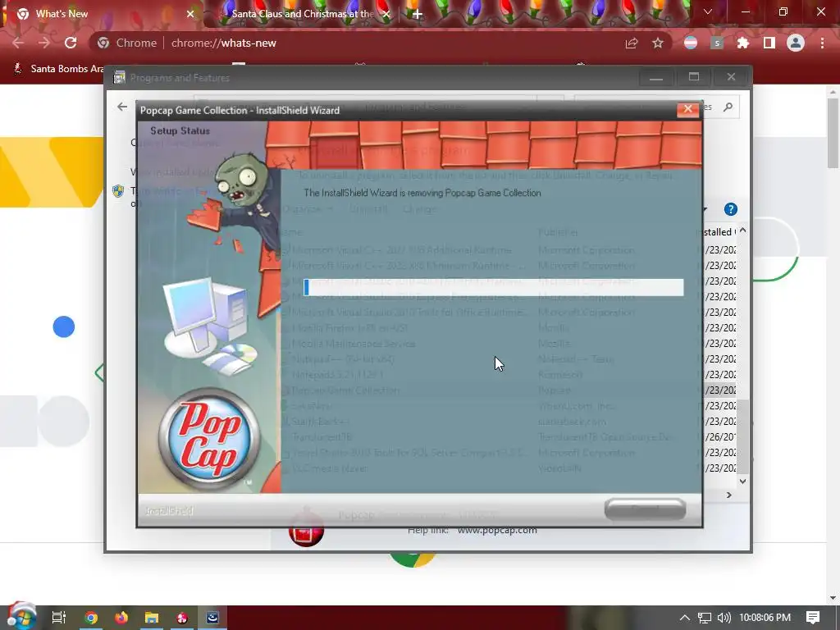Go back in Programs and Features window
This screenshot has height=630, width=840.
pos(122,107)
